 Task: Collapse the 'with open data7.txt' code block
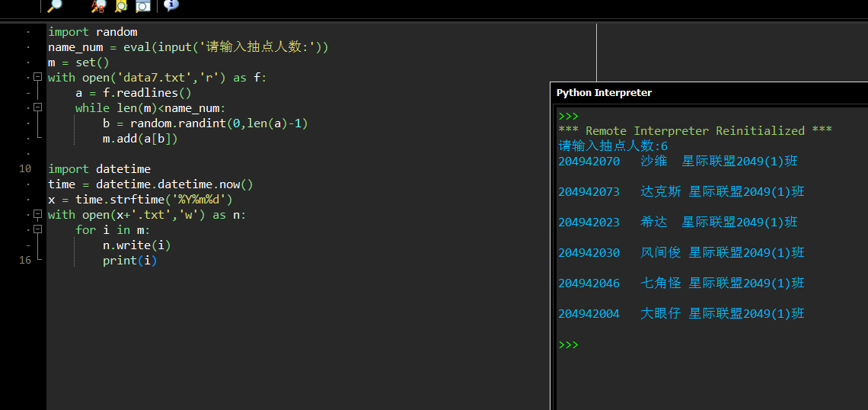point(37,77)
